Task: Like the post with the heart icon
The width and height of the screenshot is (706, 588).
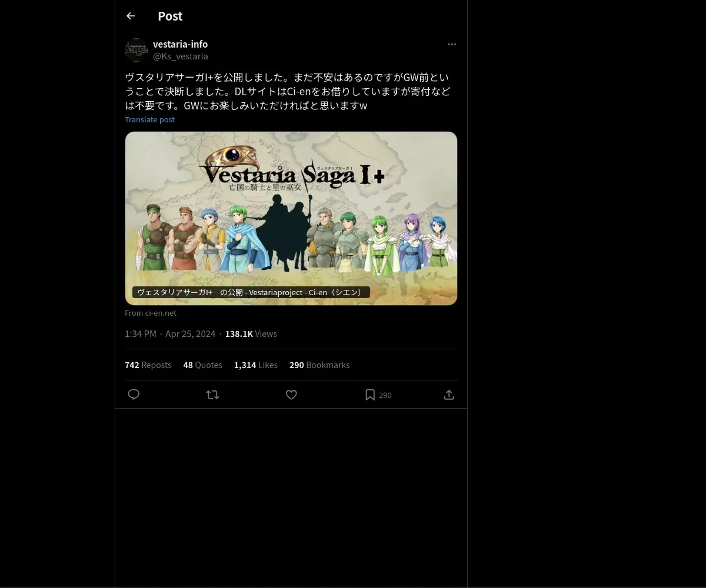Action: (x=291, y=395)
